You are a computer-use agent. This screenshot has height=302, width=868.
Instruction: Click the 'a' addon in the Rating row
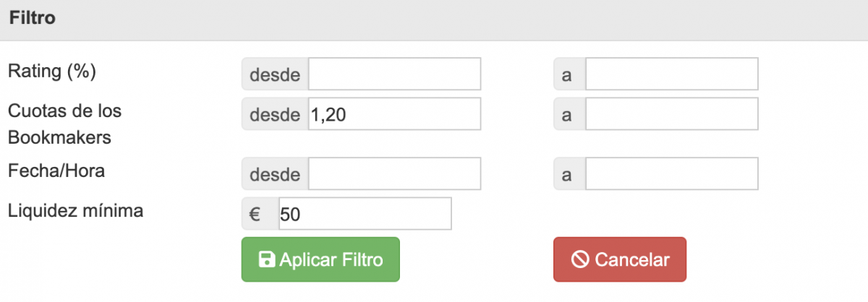point(568,74)
